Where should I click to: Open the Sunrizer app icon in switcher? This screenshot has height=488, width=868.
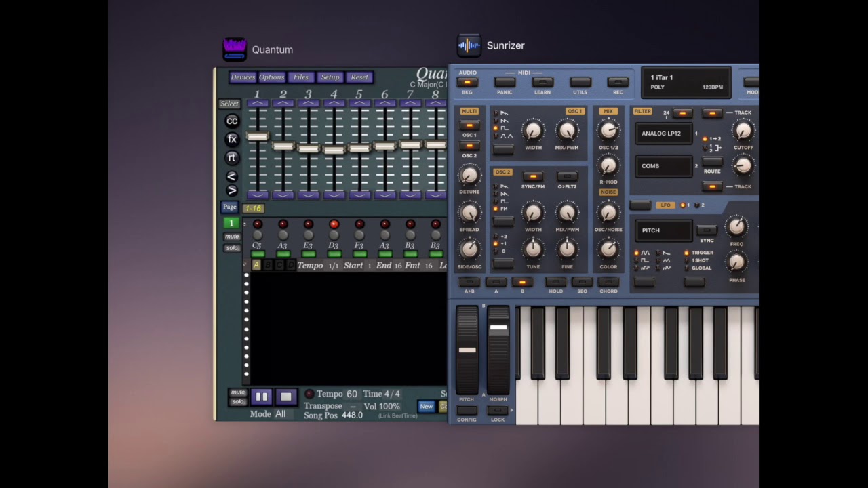tap(469, 45)
